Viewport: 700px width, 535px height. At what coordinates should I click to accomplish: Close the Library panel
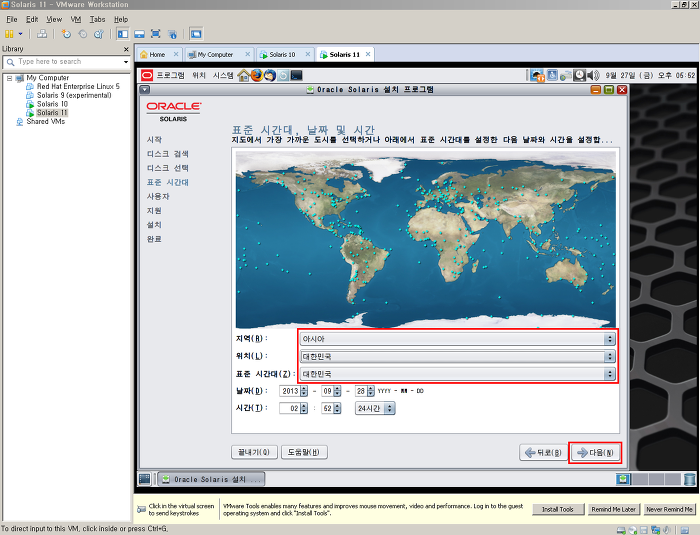126,49
